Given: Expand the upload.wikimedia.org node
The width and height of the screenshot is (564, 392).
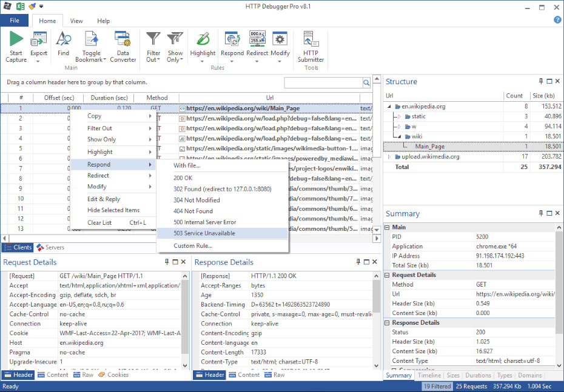Looking at the screenshot, I should pyautogui.click(x=389, y=157).
